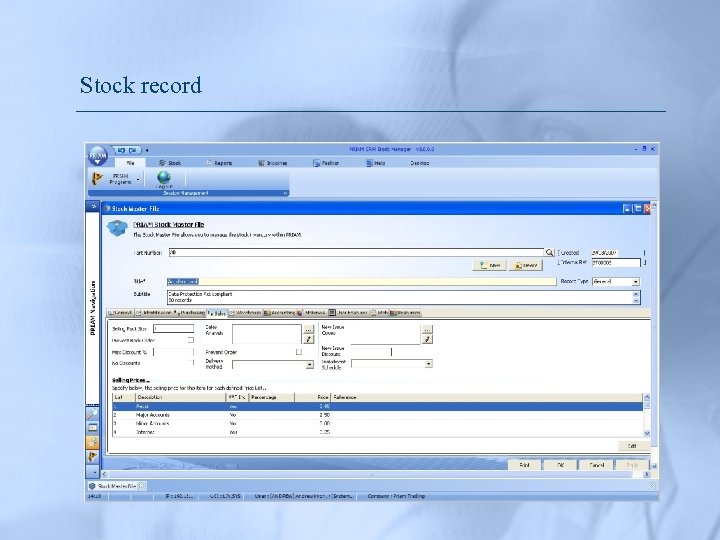Image resolution: width=720 pixels, height=540 pixels.
Task: Switch to the Accounting tab
Action: pyautogui.click(x=280, y=313)
